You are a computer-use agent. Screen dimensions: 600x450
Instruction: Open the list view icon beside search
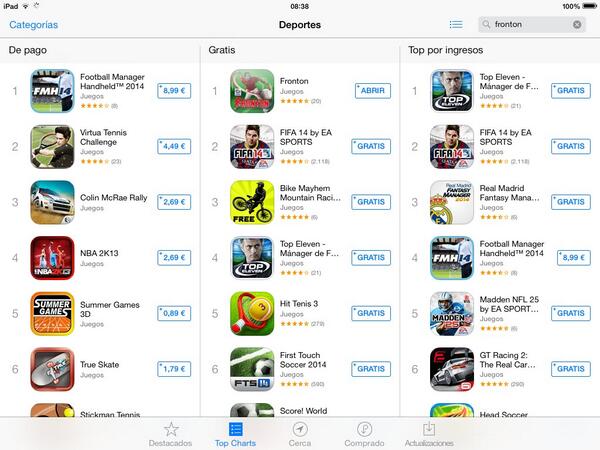(456, 24)
